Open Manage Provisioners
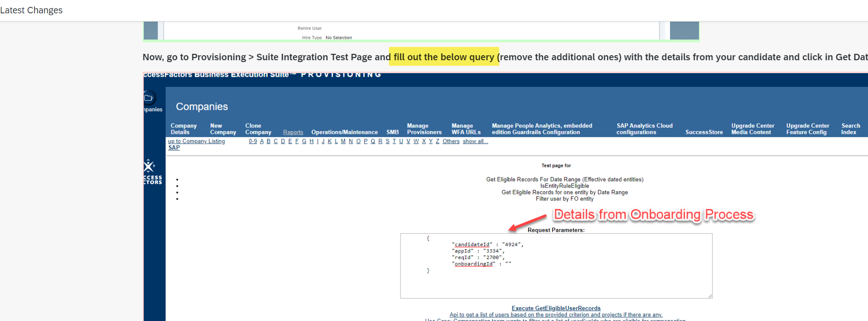868x321 pixels. (424, 129)
